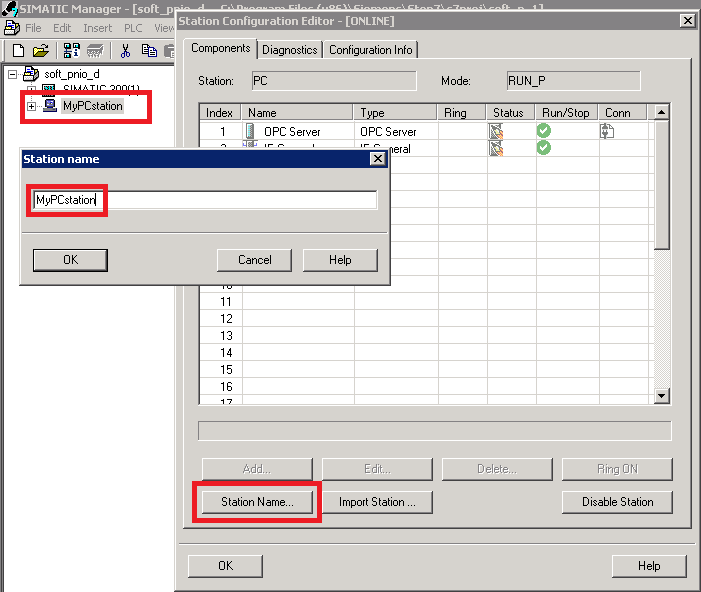
Task: Click the Copy icon in toolbar
Action: click(x=149, y=51)
